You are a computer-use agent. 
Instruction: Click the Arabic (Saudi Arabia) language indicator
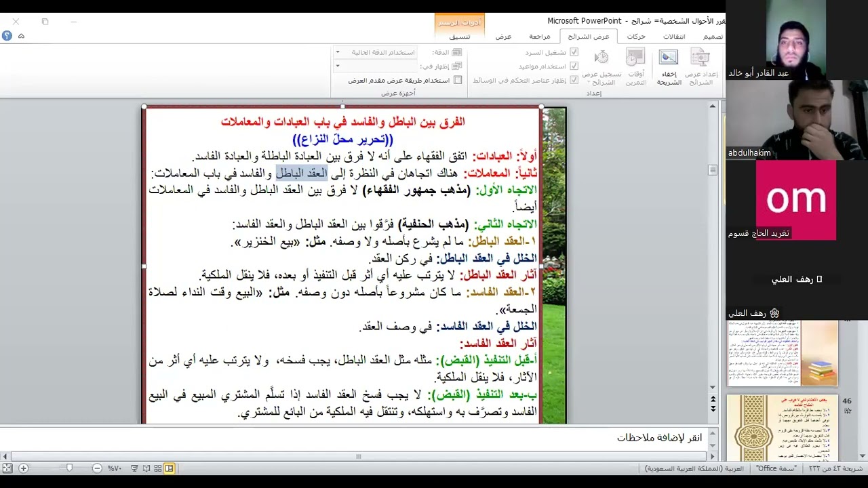click(x=694, y=468)
